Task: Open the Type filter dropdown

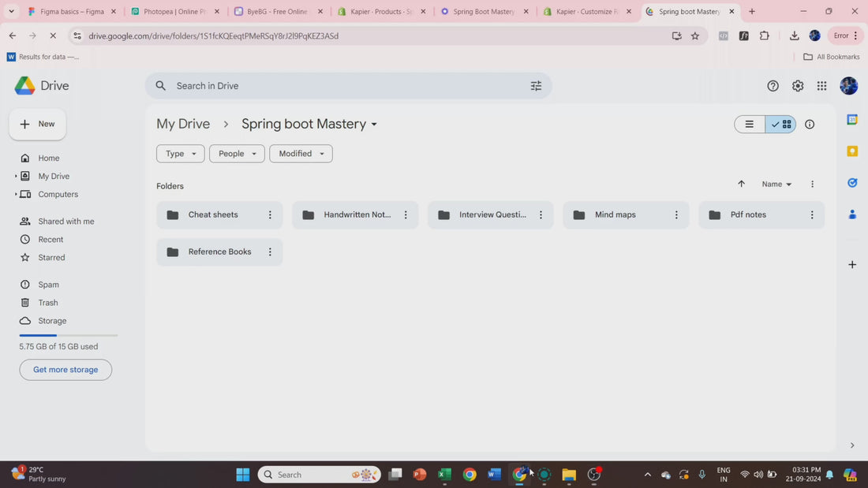Action: 181,154
